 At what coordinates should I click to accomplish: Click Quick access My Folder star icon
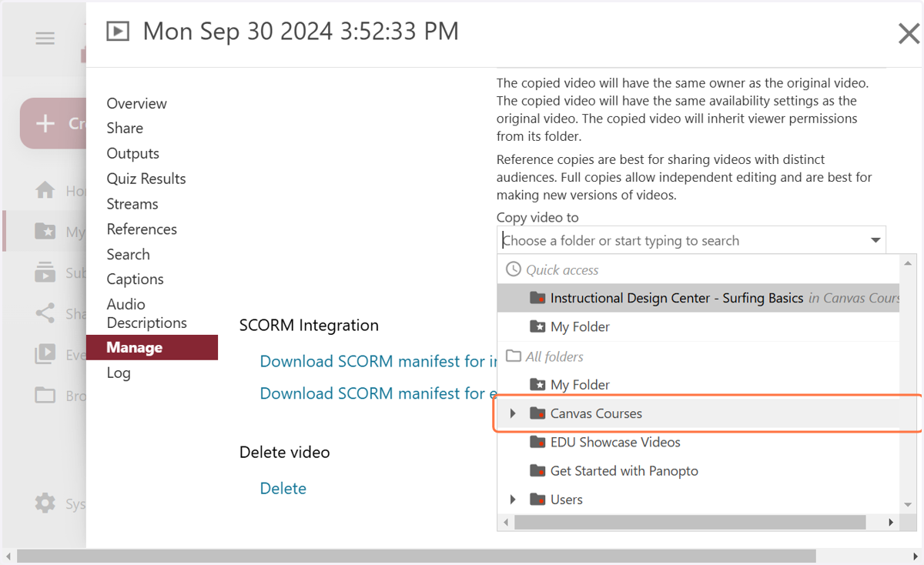click(537, 326)
